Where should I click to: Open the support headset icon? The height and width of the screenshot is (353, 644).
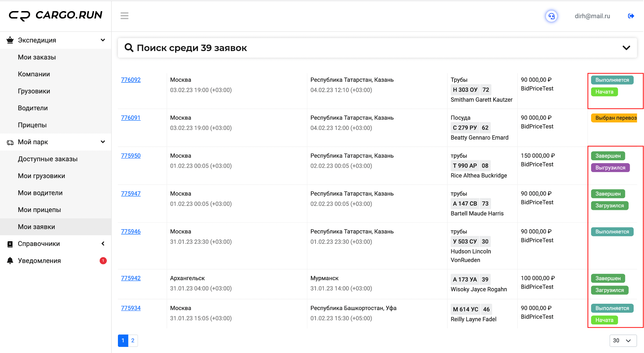[x=551, y=16]
